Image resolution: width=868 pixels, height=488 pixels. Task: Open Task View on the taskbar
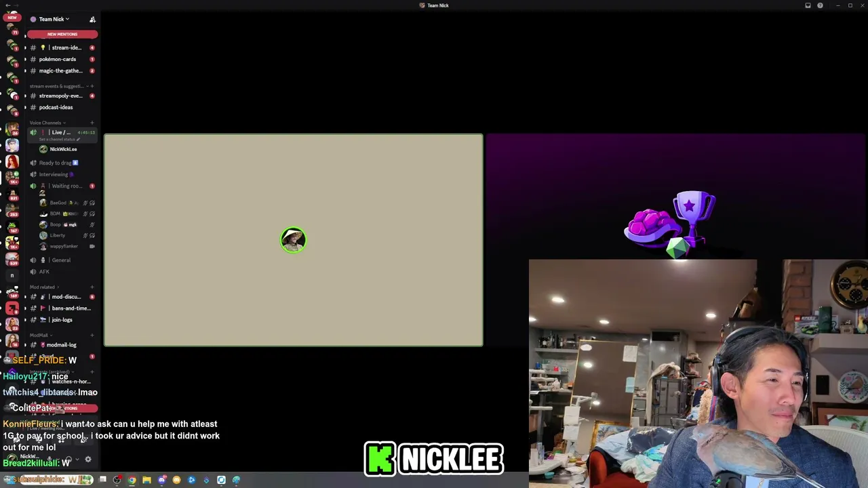click(102, 480)
